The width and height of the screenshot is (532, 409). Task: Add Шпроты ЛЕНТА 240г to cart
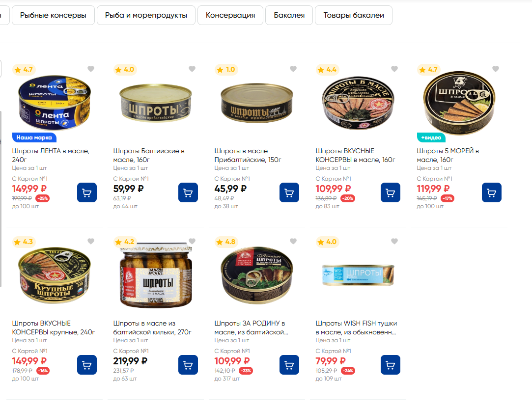[x=87, y=192]
